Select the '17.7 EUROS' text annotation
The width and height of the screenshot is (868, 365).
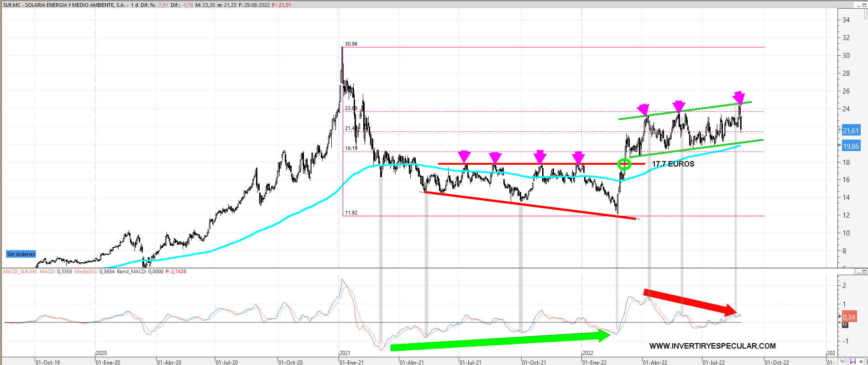click(x=673, y=164)
